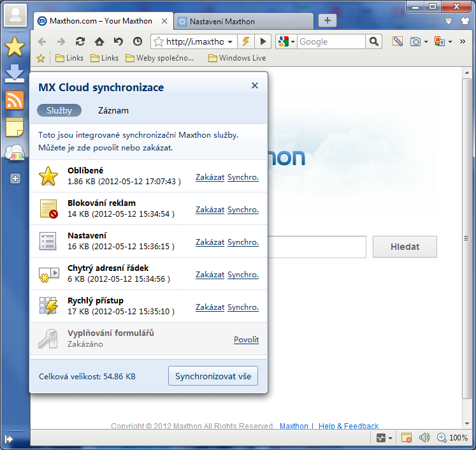Open browsing history clock icon
Screen dimensions: 476x450
138,41
